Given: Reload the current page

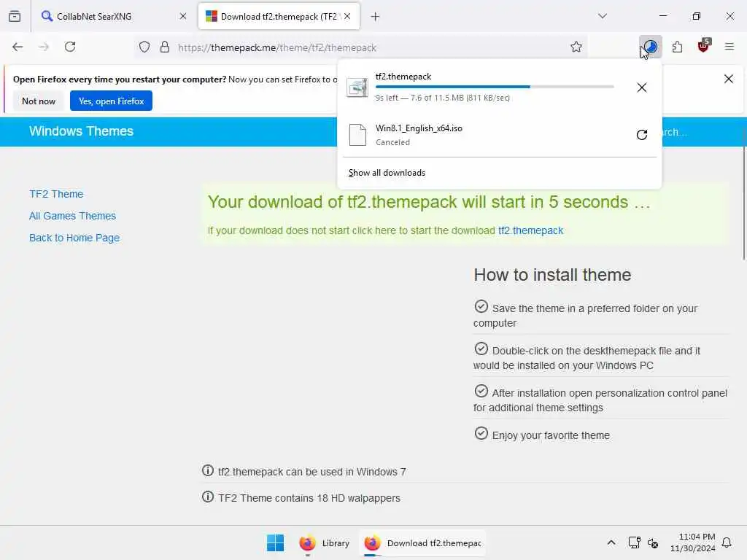Looking at the screenshot, I should click(70, 47).
